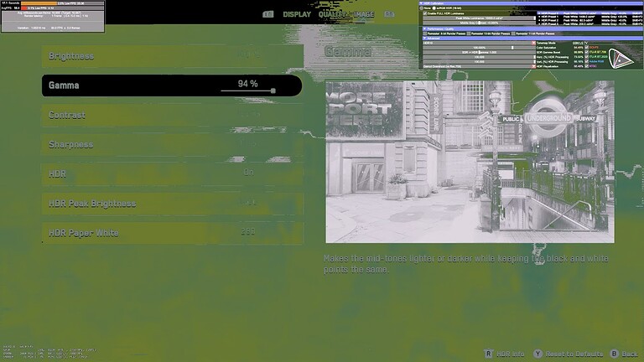Click the Y button icon
The height and width of the screenshot is (362, 644).
(538, 354)
